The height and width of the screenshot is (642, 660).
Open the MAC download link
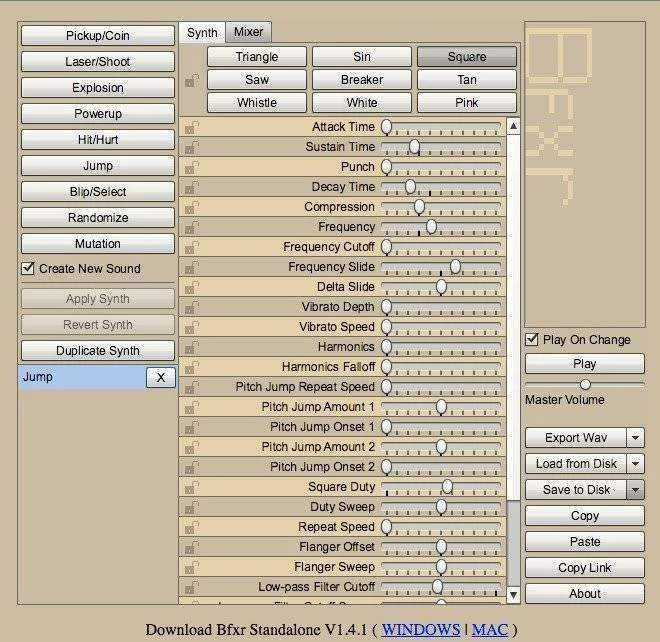(x=490, y=630)
